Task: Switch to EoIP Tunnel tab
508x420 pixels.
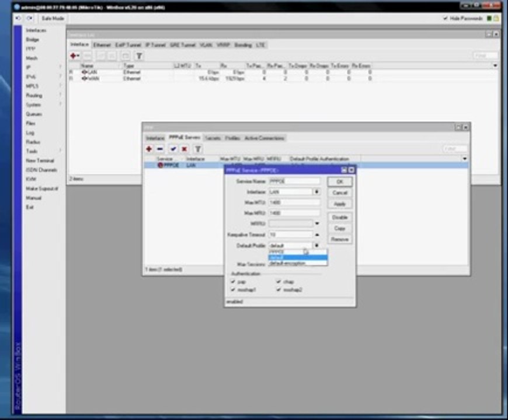Action: [x=128, y=45]
